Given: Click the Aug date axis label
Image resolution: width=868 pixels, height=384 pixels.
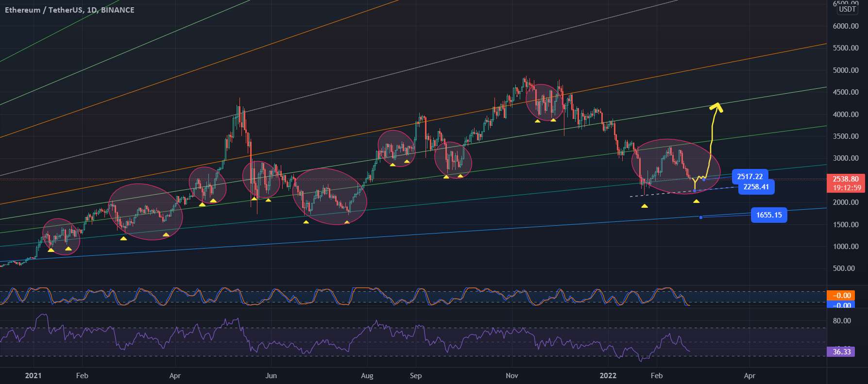Looking at the screenshot, I should pyautogui.click(x=367, y=376).
